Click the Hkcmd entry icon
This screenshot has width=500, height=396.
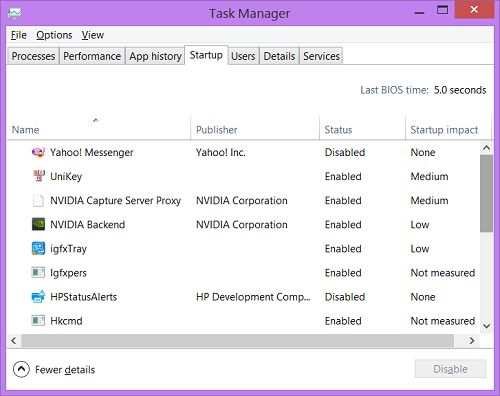tap(38, 321)
